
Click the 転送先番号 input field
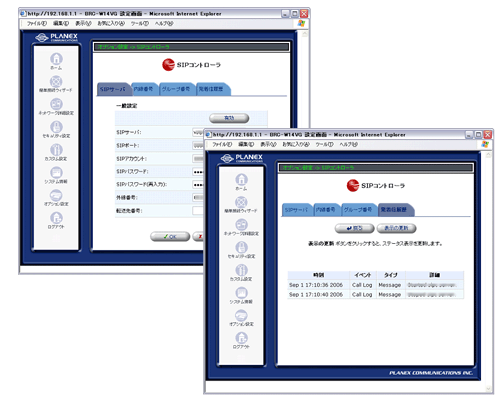[x=198, y=211]
